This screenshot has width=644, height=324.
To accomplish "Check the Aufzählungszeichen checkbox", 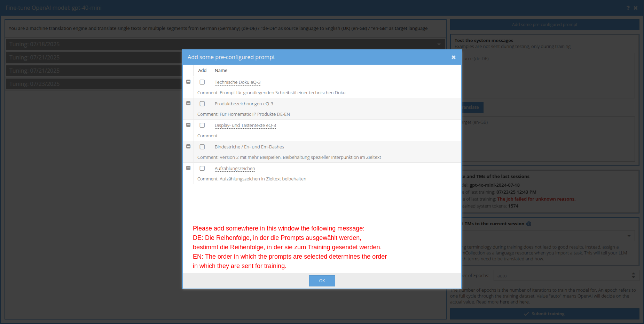I will (x=202, y=168).
